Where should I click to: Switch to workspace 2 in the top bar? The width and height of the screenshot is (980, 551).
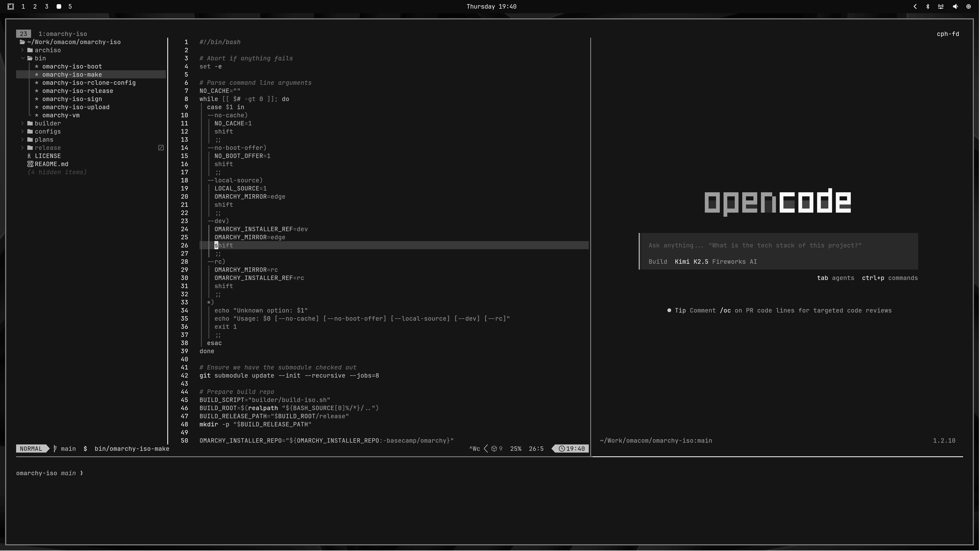[x=35, y=7]
